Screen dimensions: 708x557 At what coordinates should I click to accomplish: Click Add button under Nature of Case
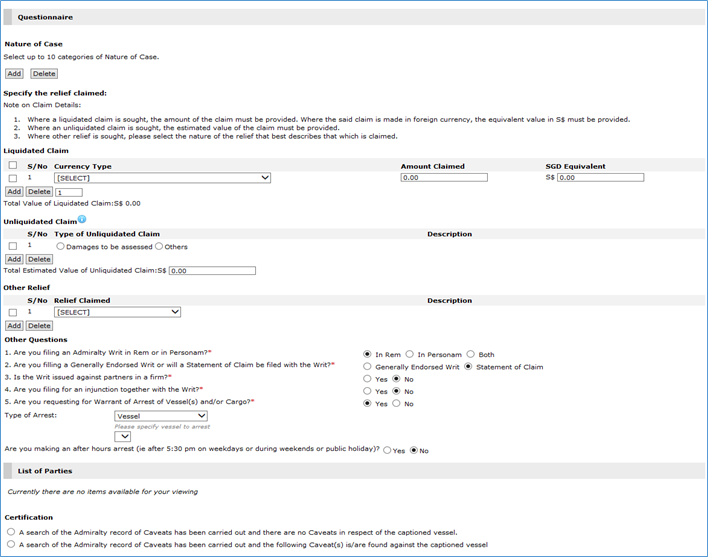pyautogui.click(x=14, y=74)
